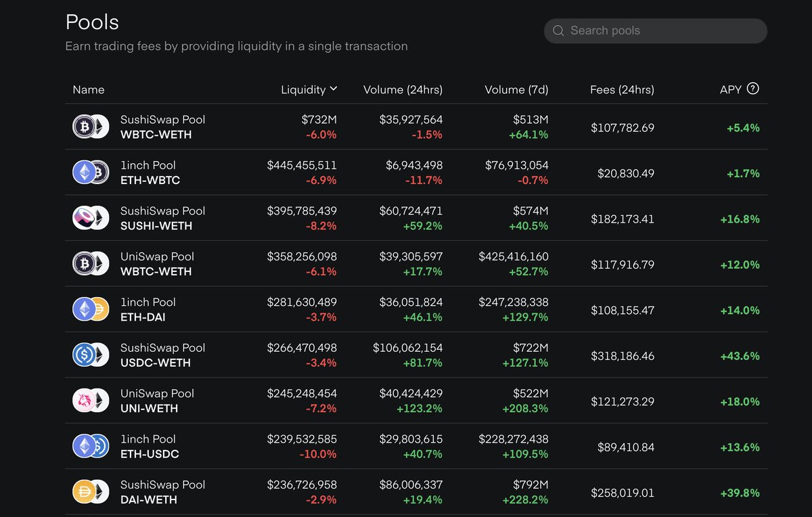Screen dimensions: 812x517
Task: Click fees value $20,830.49
Action: 626,173
